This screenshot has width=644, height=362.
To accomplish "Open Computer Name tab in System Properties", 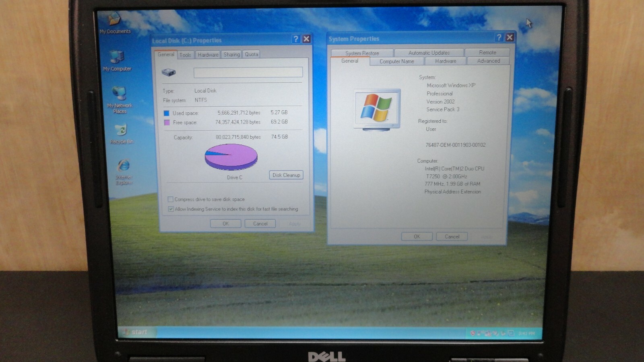I will (396, 61).
